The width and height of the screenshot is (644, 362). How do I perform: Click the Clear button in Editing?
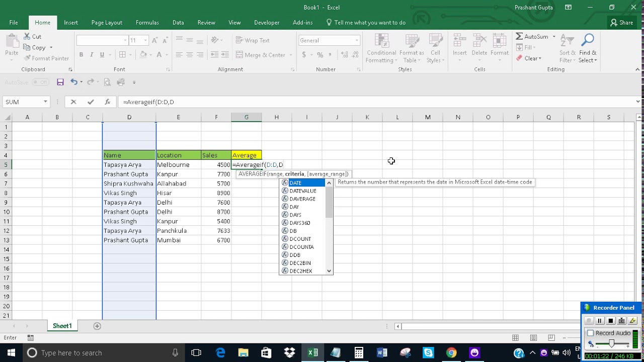coord(528,58)
